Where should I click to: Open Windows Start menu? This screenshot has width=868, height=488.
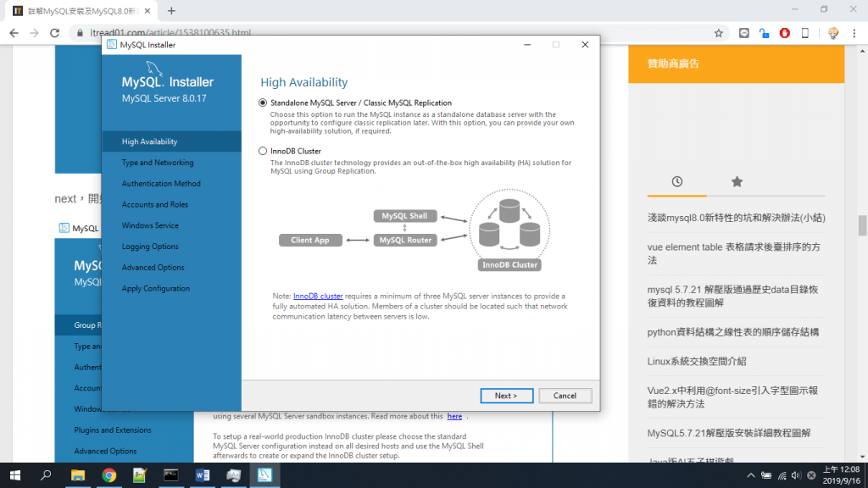coord(15,475)
